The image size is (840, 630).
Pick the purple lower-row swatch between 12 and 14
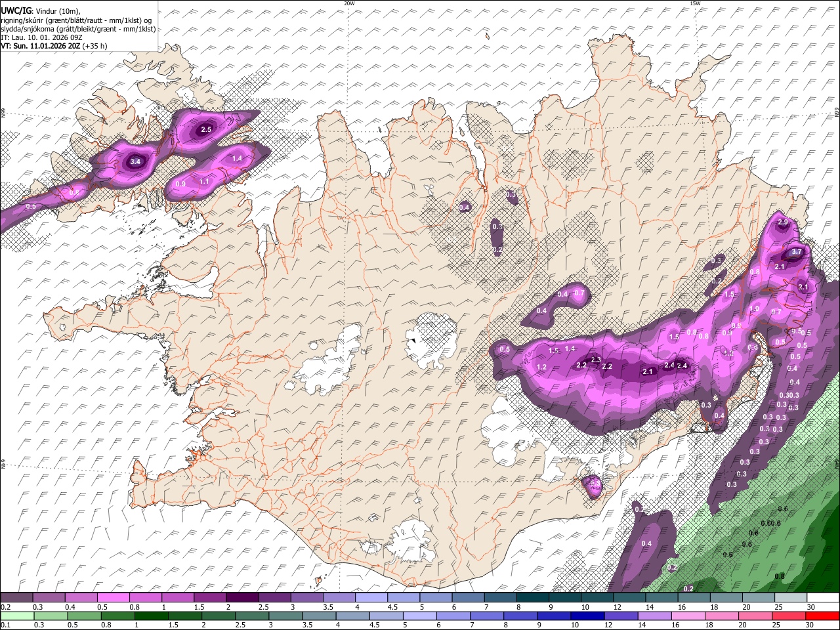pos(622,616)
